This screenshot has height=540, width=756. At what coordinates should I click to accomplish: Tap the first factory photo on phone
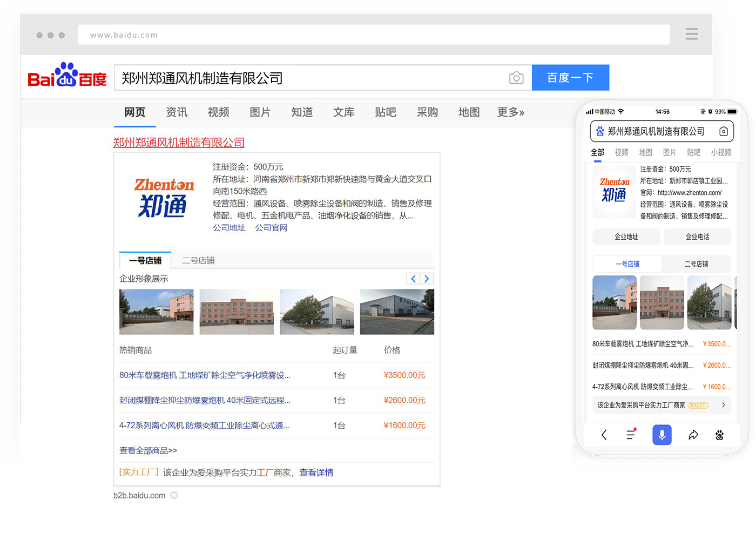(615, 302)
